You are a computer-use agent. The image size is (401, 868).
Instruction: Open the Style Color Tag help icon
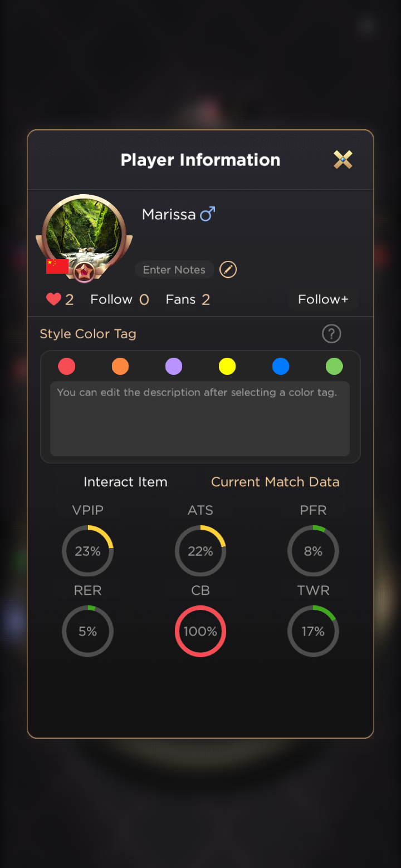tap(331, 334)
